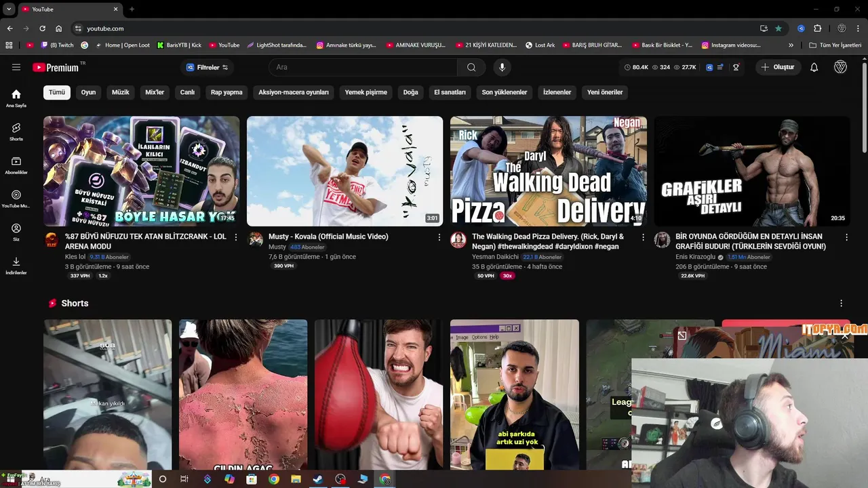
Task: Open Abonelikler in the sidebar
Action: click(16, 165)
